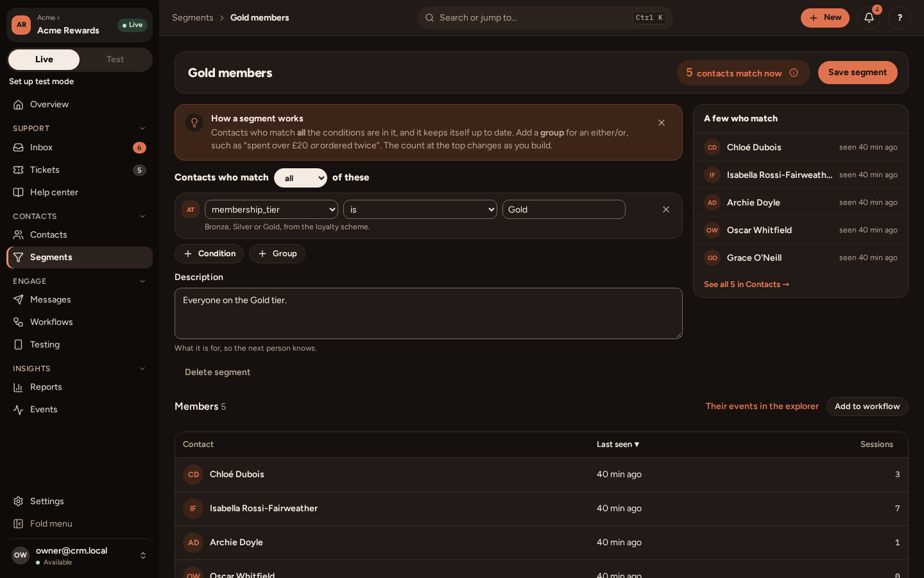924x578 pixels.
Task: Click Add to workflow button
Action: [x=868, y=407]
